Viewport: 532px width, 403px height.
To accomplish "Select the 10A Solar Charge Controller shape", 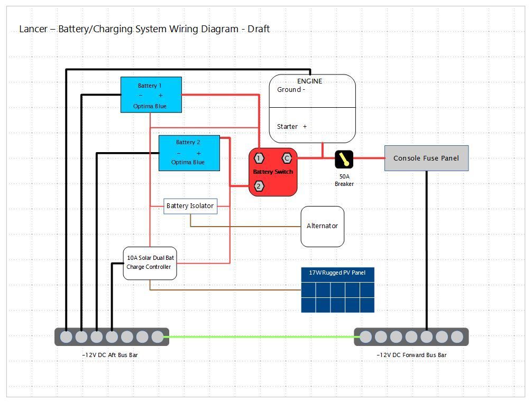I will pyautogui.click(x=150, y=263).
